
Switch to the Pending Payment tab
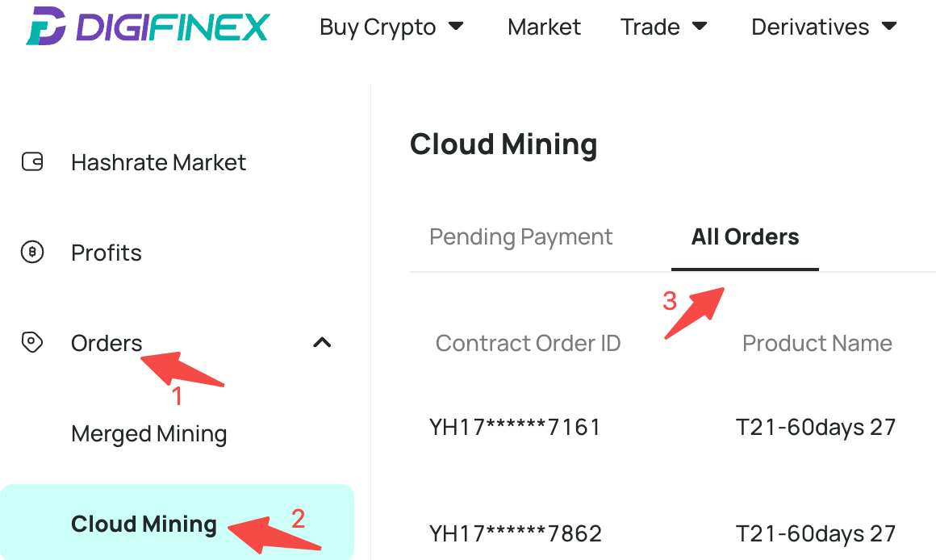520,237
